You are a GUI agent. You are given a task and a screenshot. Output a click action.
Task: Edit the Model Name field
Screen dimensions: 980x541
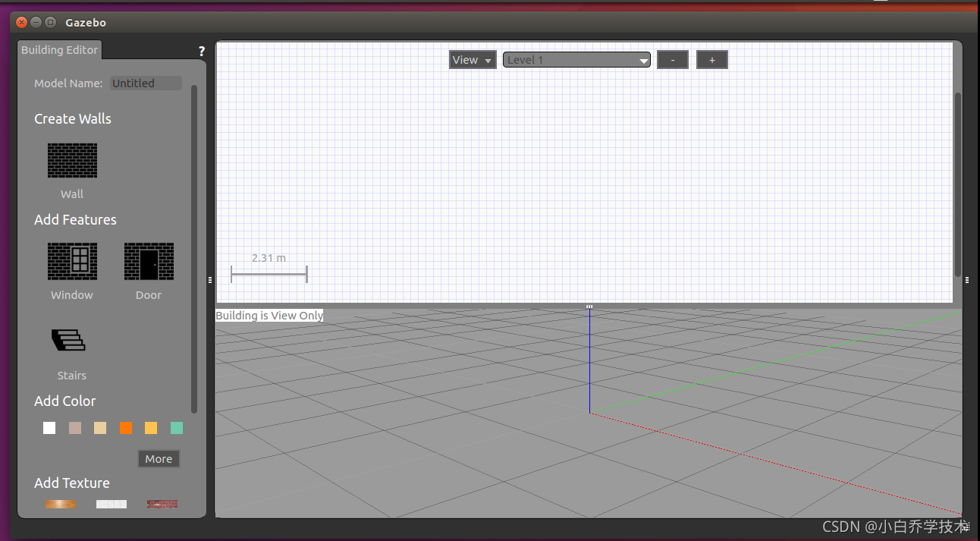pos(146,83)
